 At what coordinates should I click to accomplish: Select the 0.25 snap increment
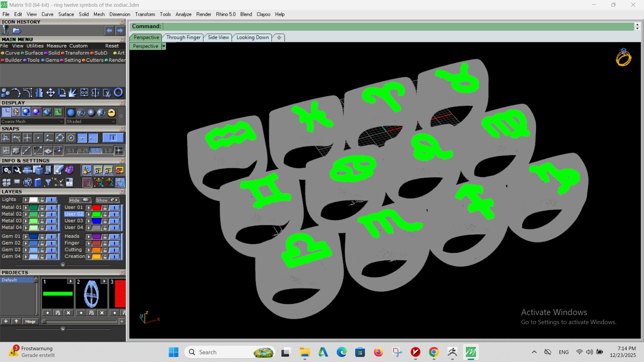(83, 150)
